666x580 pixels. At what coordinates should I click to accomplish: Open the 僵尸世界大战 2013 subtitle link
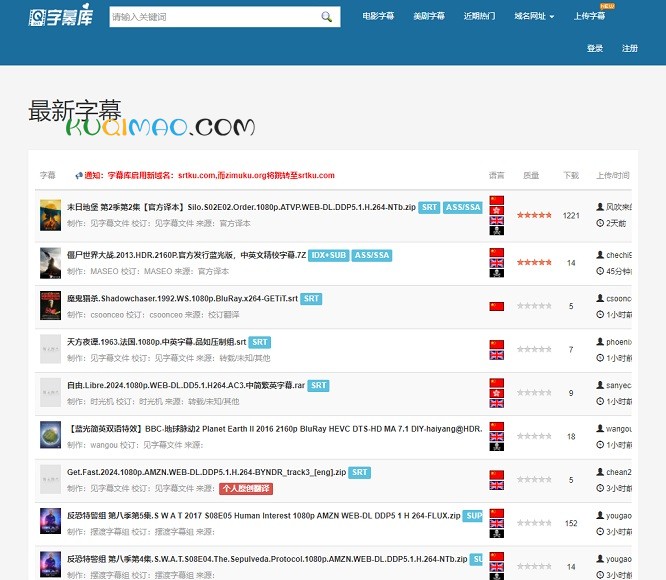coord(186,255)
